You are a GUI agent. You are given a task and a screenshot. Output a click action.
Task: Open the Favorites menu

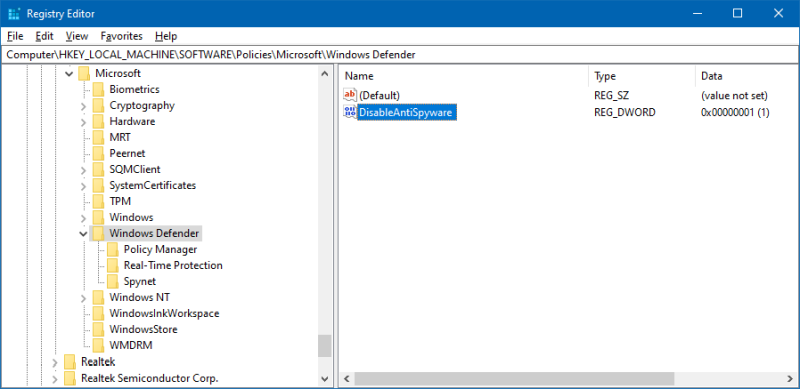121,36
